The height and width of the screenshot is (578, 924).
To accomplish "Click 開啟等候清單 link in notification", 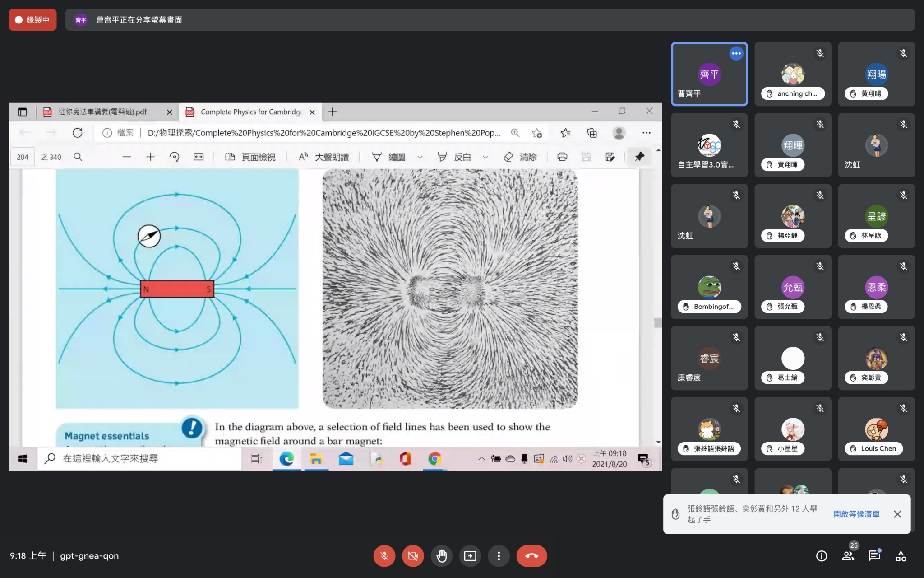I will (x=856, y=514).
